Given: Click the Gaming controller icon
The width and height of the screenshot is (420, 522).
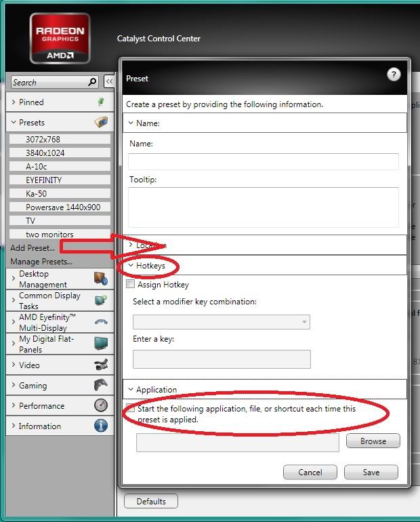Looking at the screenshot, I should [100, 385].
